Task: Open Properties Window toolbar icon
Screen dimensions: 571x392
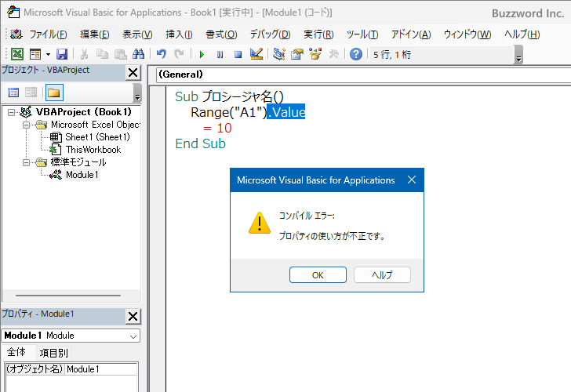Action: (x=297, y=54)
